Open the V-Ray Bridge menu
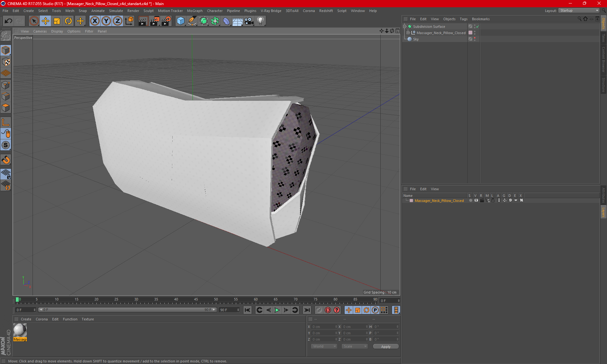This screenshot has height=364, width=607. point(271,11)
